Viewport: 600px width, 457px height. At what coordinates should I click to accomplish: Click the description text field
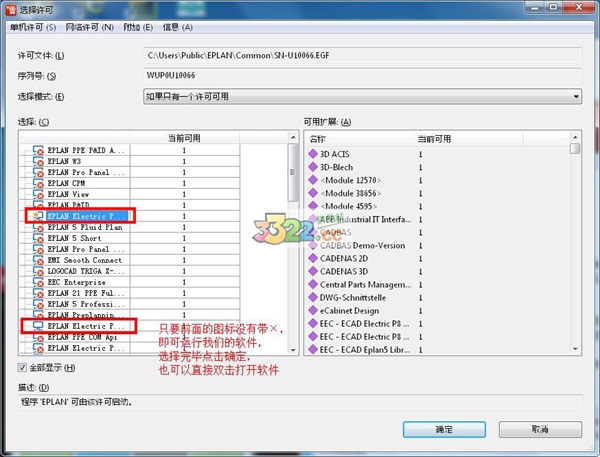[300, 402]
